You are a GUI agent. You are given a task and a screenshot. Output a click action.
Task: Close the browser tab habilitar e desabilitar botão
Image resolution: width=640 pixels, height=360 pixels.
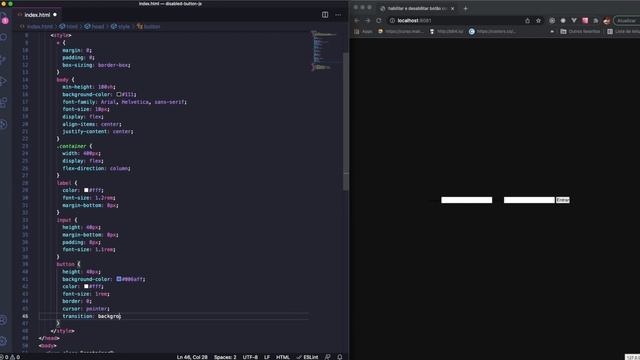[x=452, y=8]
